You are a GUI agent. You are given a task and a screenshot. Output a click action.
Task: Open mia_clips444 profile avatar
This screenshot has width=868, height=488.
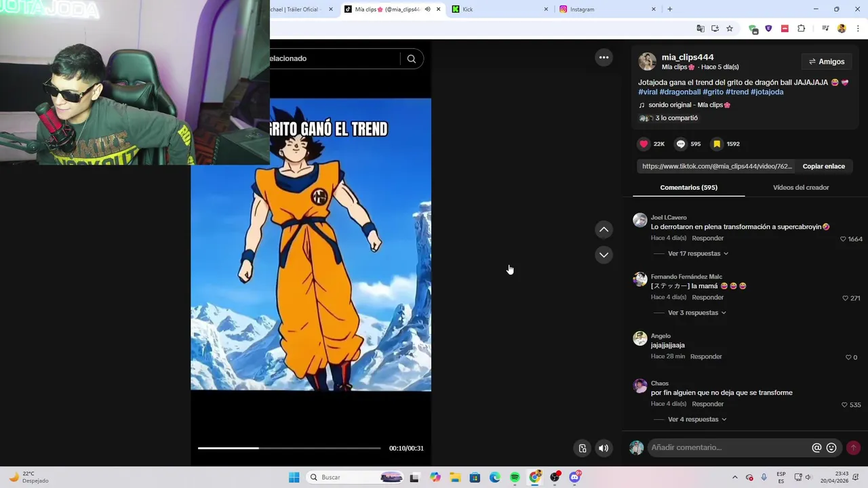[647, 62]
